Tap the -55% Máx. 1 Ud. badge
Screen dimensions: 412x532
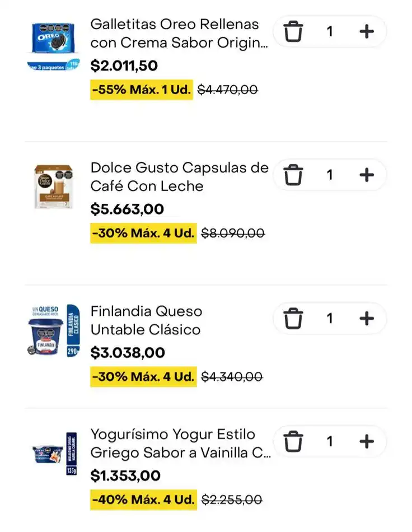(x=142, y=90)
